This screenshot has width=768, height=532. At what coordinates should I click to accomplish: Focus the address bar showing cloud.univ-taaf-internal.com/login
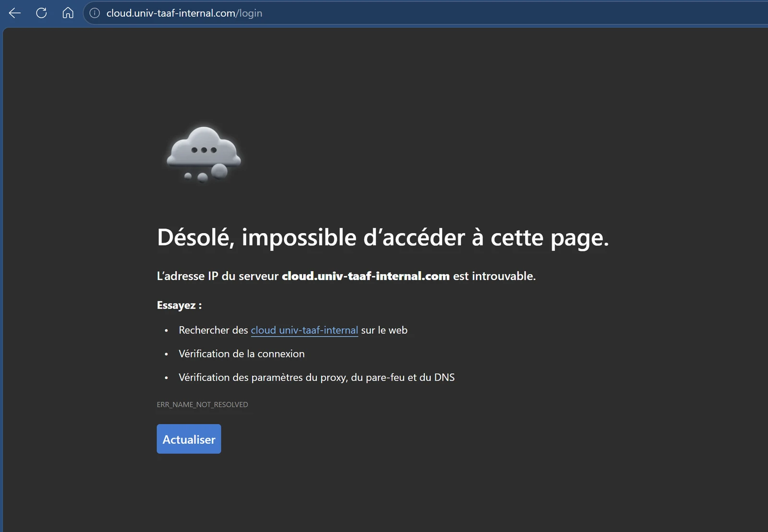click(x=425, y=13)
